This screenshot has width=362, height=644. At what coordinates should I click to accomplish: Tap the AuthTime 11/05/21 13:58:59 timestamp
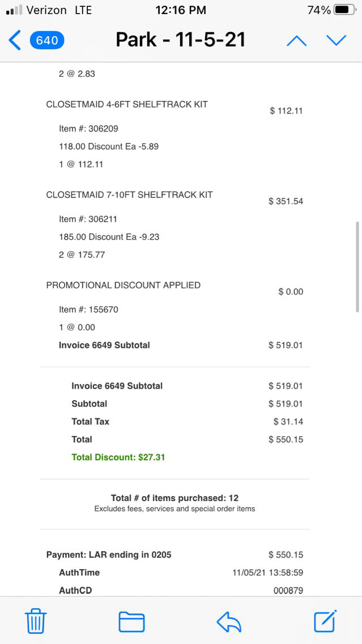point(267,573)
